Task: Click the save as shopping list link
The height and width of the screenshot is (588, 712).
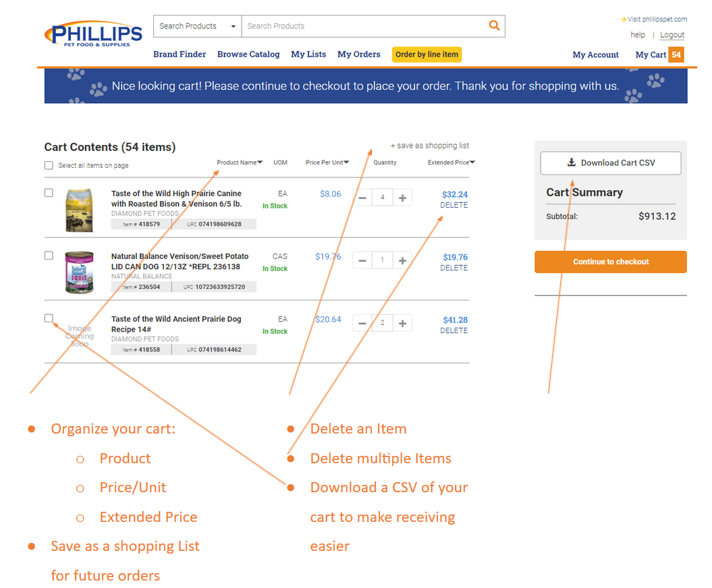Action: pos(430,145)
